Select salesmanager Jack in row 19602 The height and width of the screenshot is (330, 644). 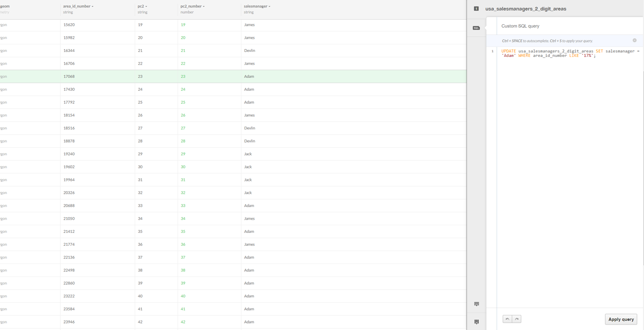click(x=248, y=167)
